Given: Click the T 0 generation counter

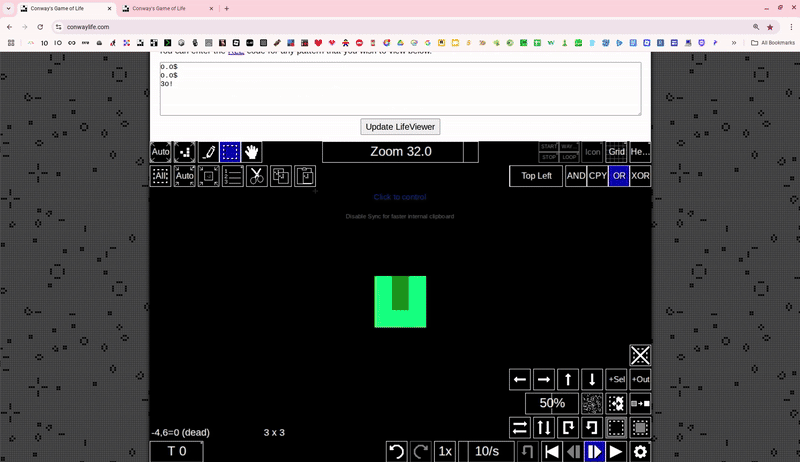Looking at the screenshot, I should [177, 452].
